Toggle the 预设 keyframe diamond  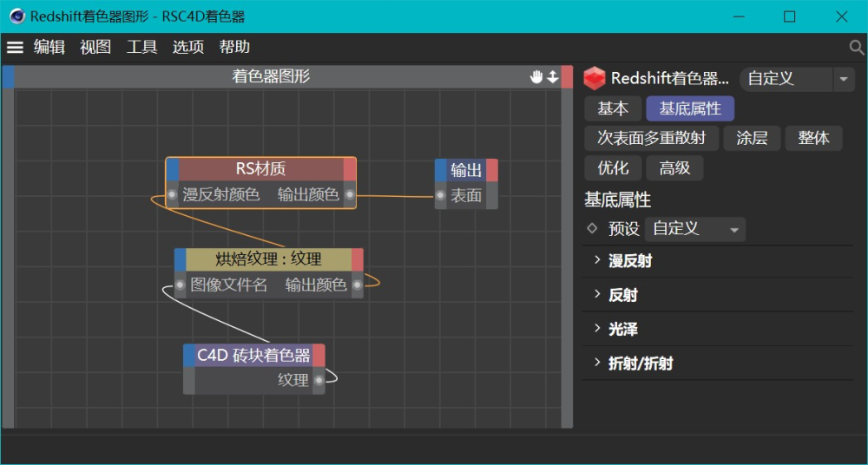(592, 228)
